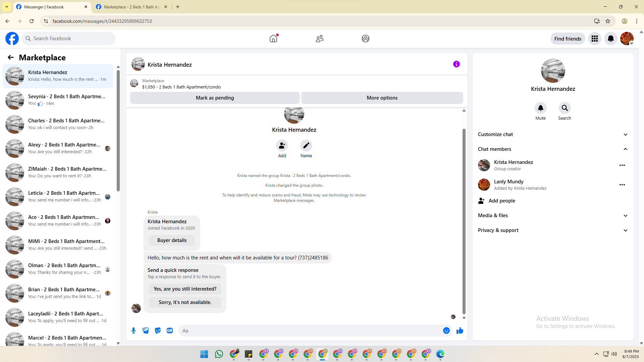Open More options for the listing

click(382, 98)
